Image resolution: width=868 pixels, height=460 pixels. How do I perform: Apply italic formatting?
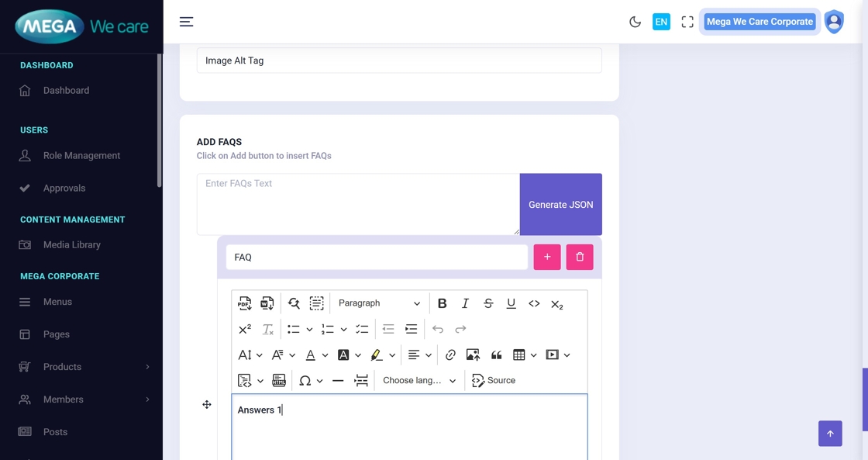click(x=465, y=303)
